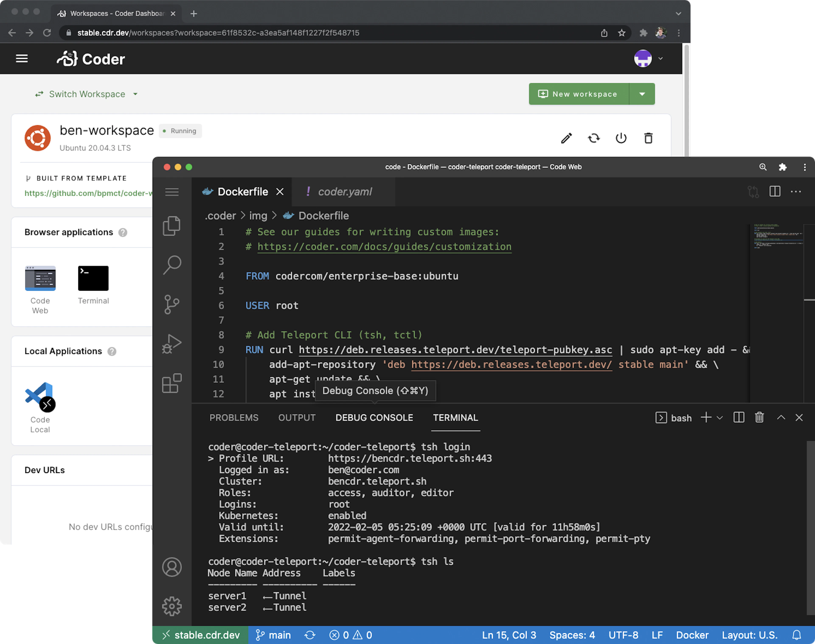This screenshot has height=644, width=815.
Task: Stop ben-workspace with the power icon
Action: pyautogui.click(x=621, y=138)
